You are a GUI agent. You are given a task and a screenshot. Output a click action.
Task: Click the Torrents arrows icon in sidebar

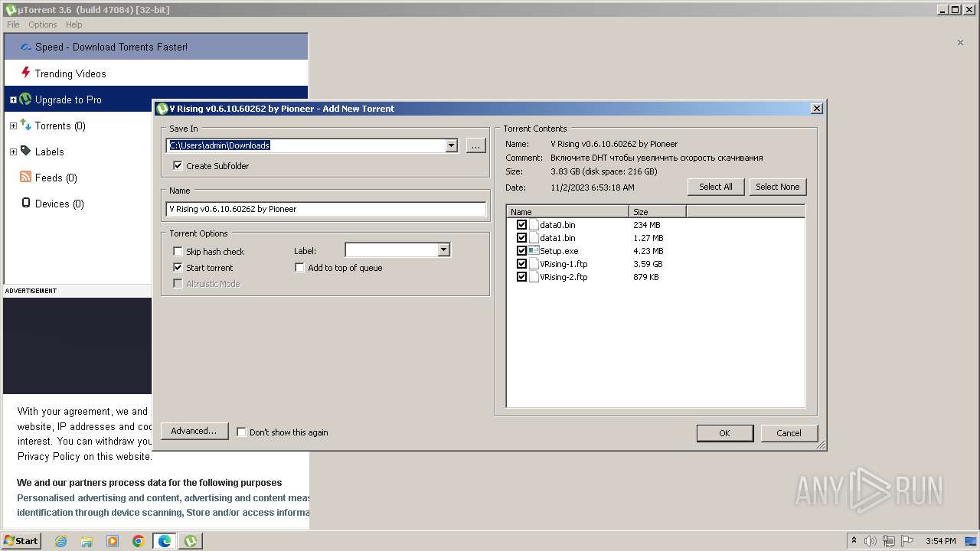25,126
